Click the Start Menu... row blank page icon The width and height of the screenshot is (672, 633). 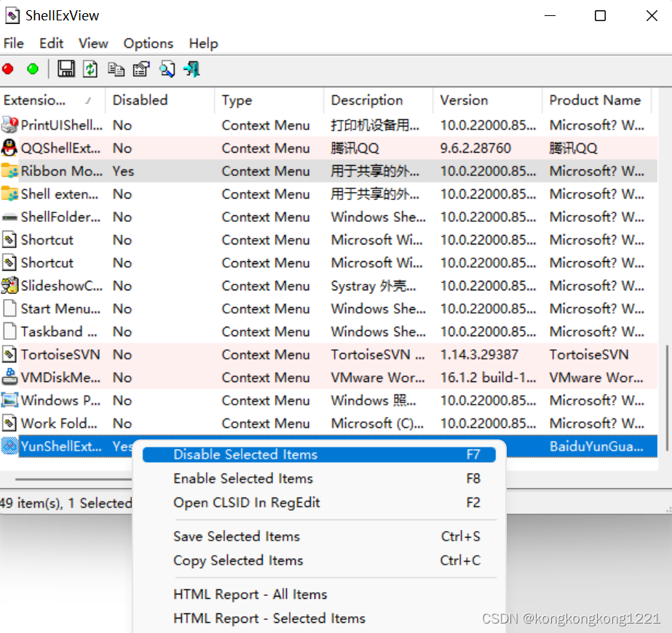9,308
